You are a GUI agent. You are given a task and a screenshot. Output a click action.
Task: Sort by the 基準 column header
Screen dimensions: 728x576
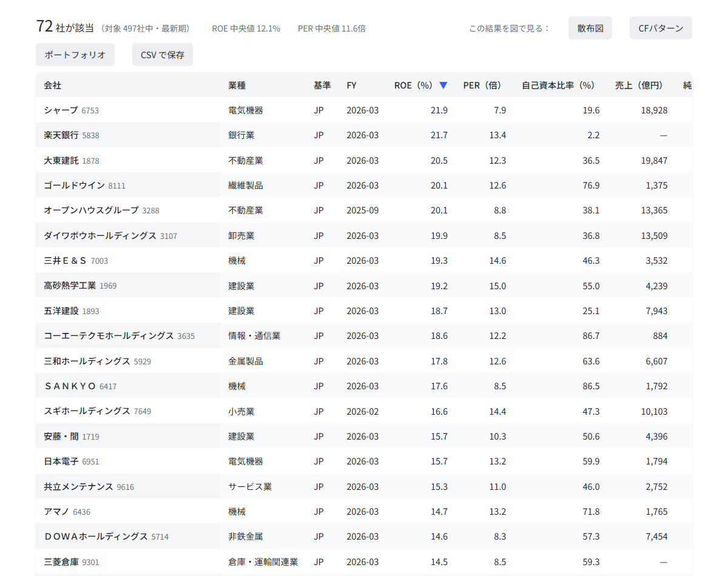click(x=322, y=85)
